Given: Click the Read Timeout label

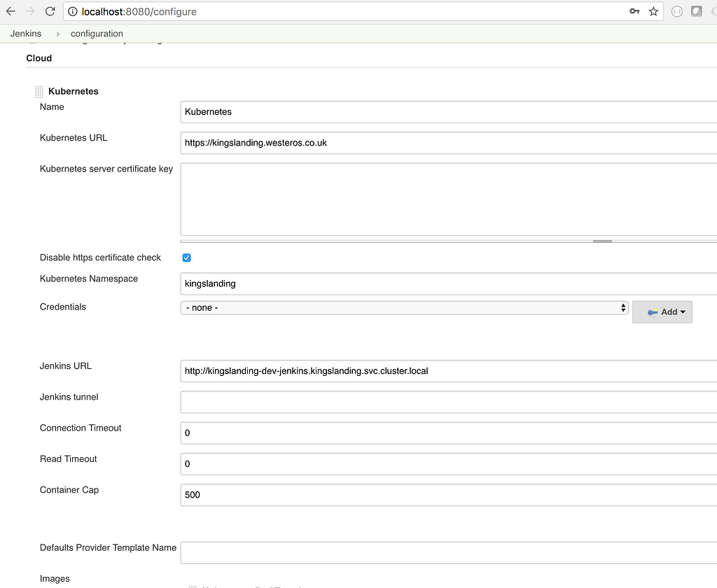Looking at the screenshot, I should [x=68, y=459].
